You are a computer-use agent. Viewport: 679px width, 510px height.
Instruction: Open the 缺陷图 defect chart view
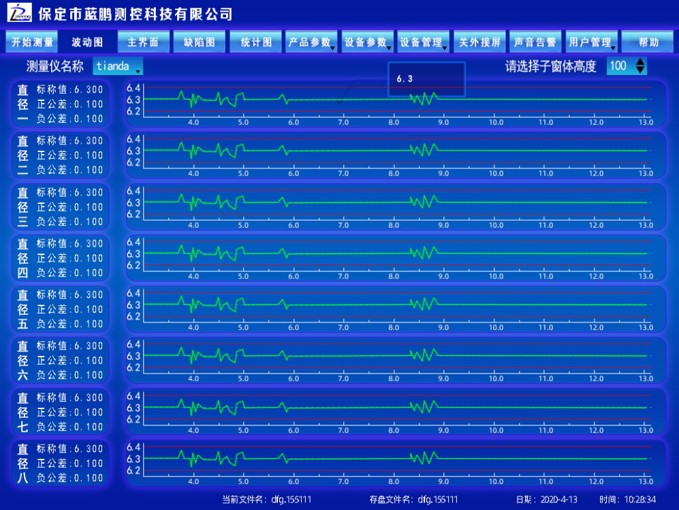[x=199, y=43]
